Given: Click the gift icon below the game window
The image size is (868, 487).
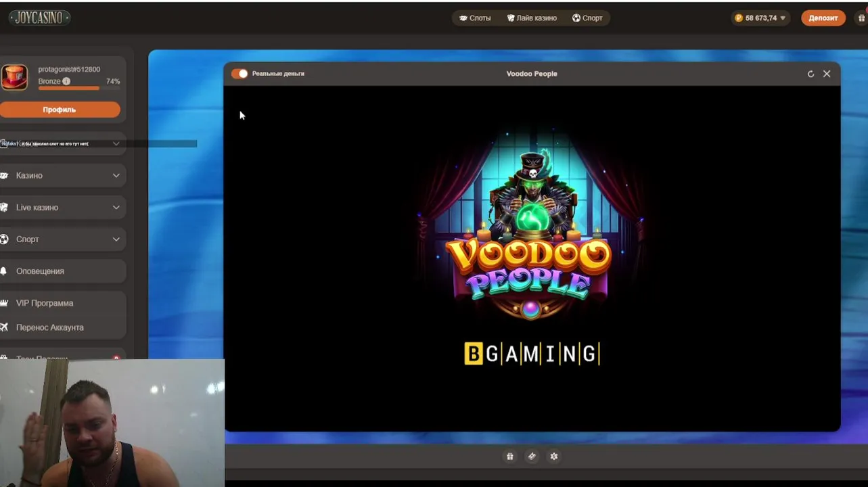Looking at the screenshot, I should [510, 457].
